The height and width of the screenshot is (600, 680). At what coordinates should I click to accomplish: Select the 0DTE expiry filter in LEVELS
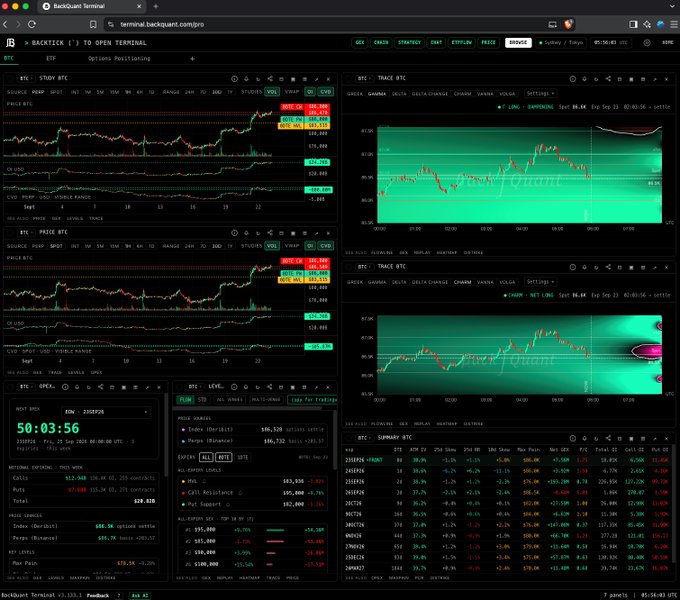tap(224, 457)
